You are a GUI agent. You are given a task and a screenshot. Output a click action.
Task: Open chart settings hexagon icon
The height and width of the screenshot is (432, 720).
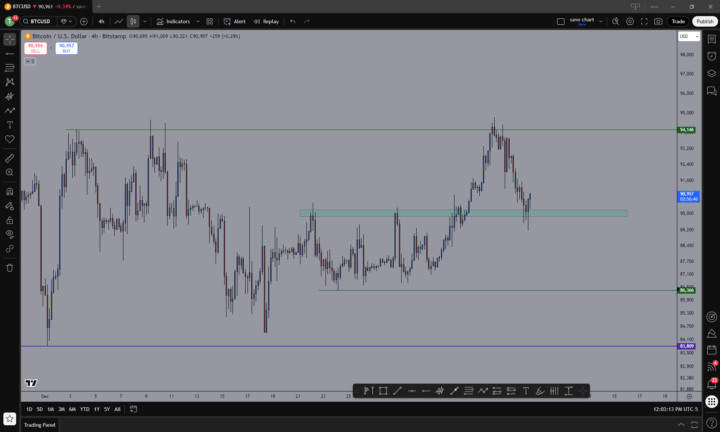630,22
